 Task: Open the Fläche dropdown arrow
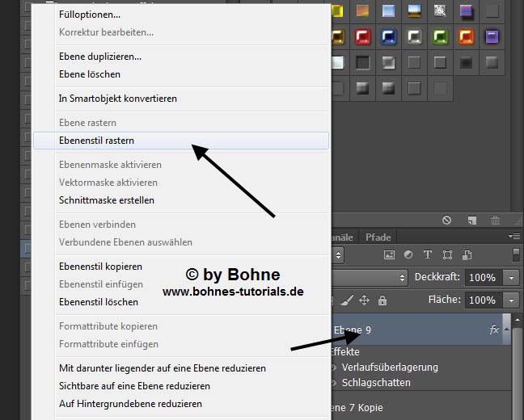511,300
